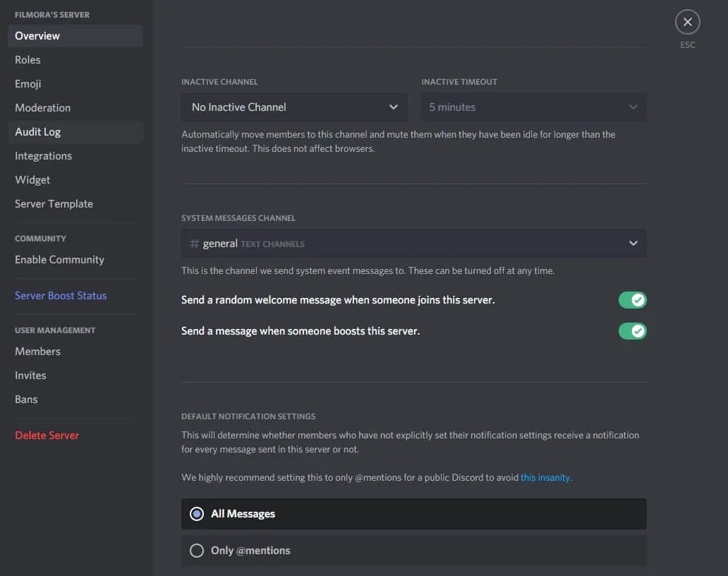Go to the Emoji settings page
Screen dimensions: 728x576
pos(28,84)
